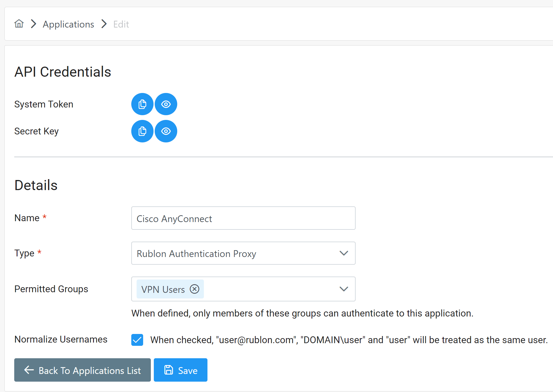Click the Edit breadcrumb item

tap(121, 24)
